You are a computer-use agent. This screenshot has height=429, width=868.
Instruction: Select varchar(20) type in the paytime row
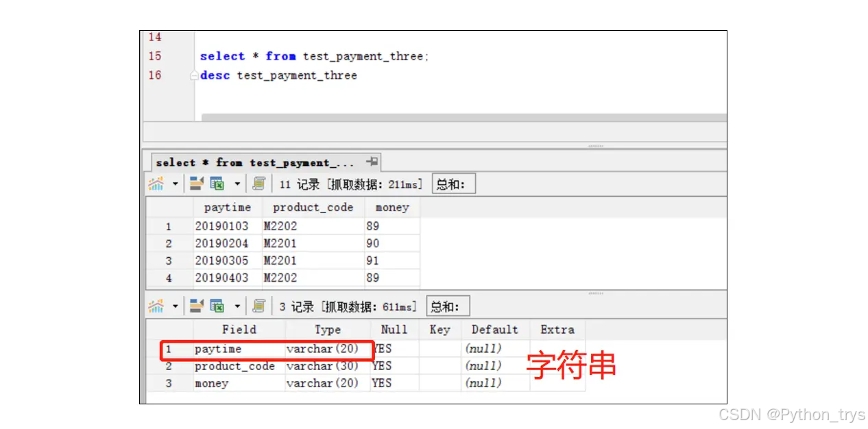[x=328, y=349]
